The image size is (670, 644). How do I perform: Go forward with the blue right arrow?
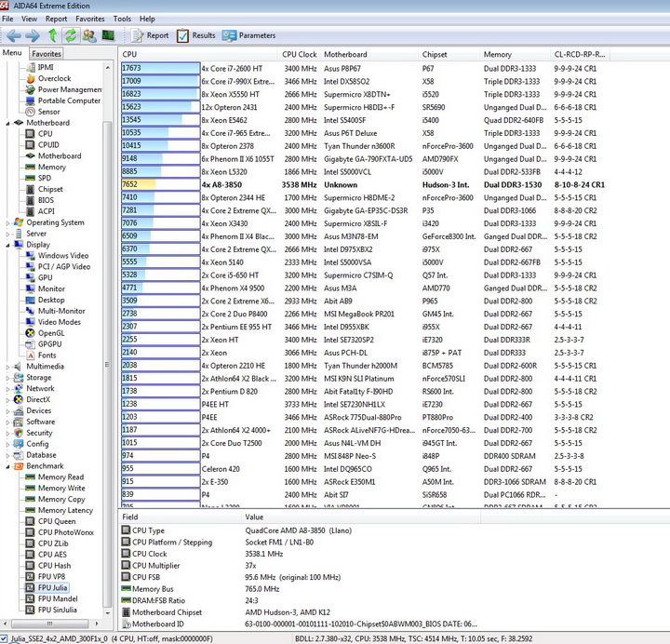pyautogui.click(x=33, y=35)
